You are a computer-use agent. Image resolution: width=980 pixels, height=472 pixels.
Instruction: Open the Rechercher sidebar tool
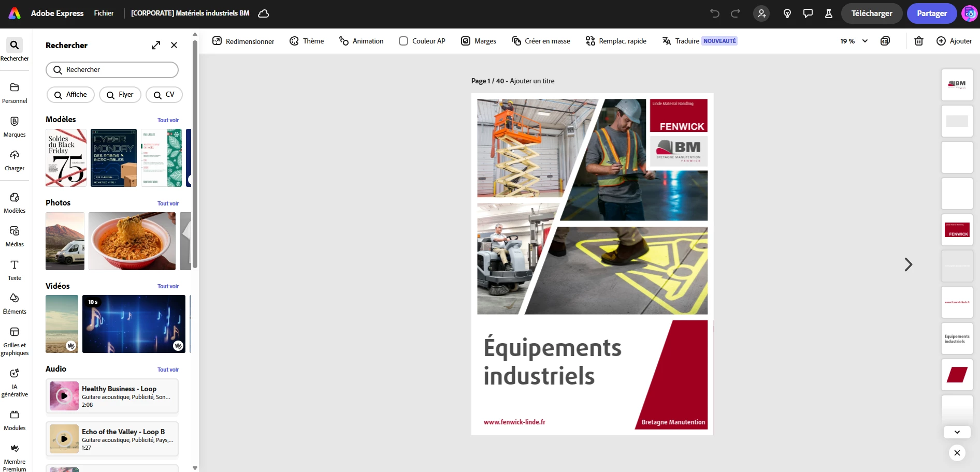[x=15, y=50]
